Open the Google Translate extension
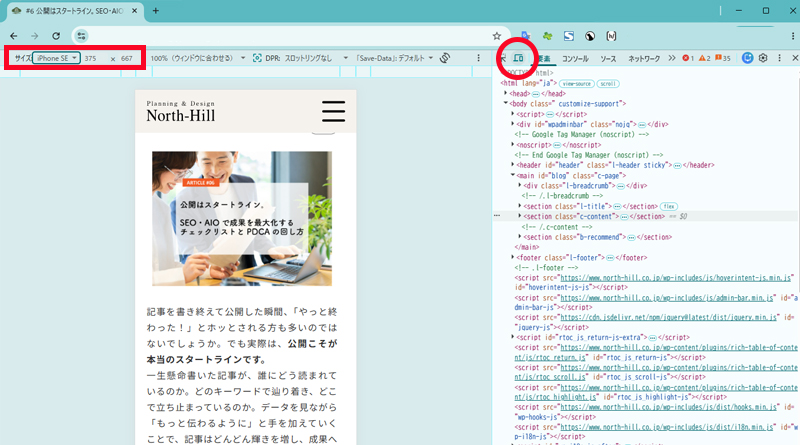This screenshot has width=800, height=445. [x=526, y=36]
